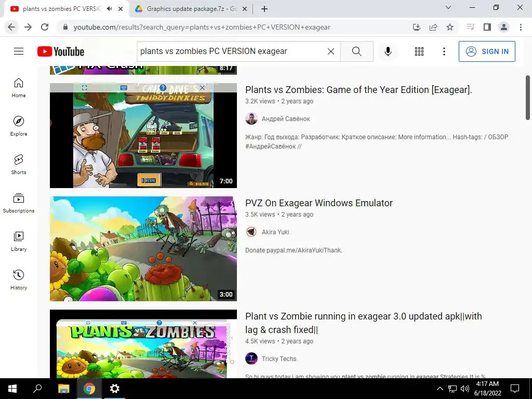This screenshot has width=532, height=399.
Task: Search with your voice microphone icon
Action: point(388,51)
